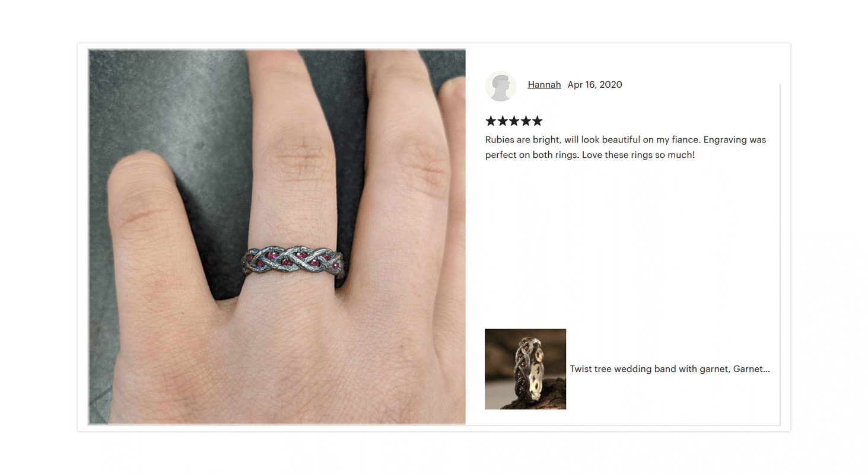This screenshot has height=474, width=868.
Task: Open the purchased ring product thumbnail
Action: click(x=525, y=369)
